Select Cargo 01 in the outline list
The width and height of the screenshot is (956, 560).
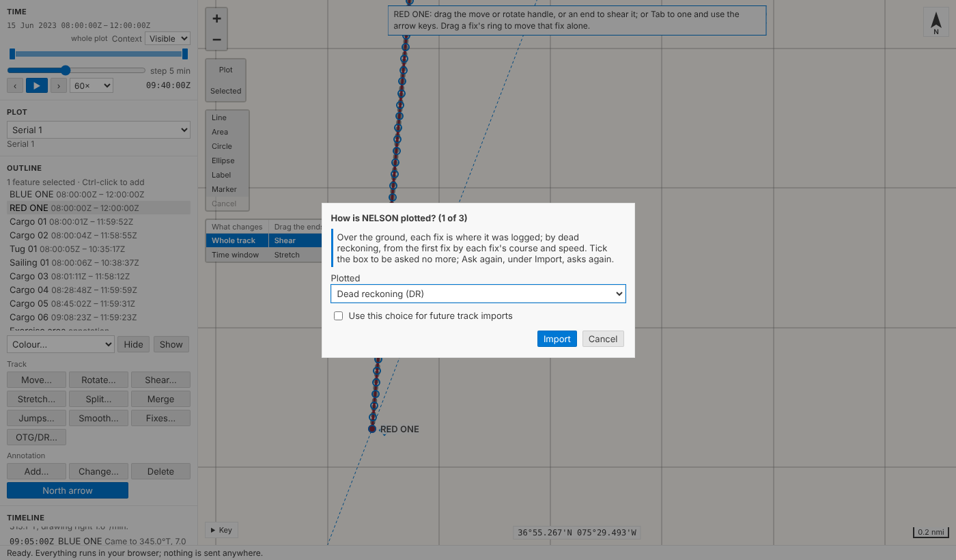(x=98, y=222)
